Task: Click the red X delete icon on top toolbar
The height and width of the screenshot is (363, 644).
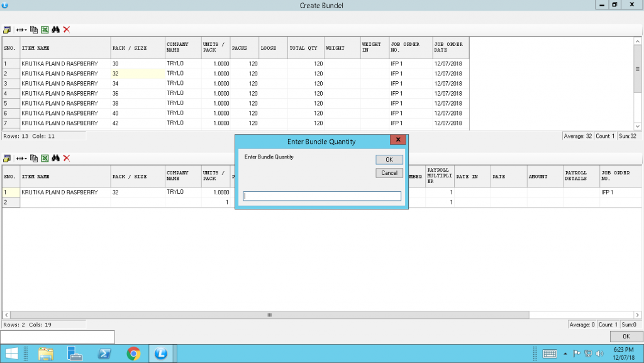Action: [x=66, y=30]
